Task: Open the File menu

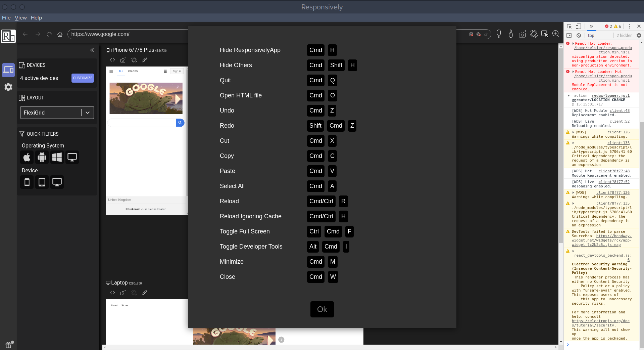Action: pyautogui.click(x=6, y=18)
